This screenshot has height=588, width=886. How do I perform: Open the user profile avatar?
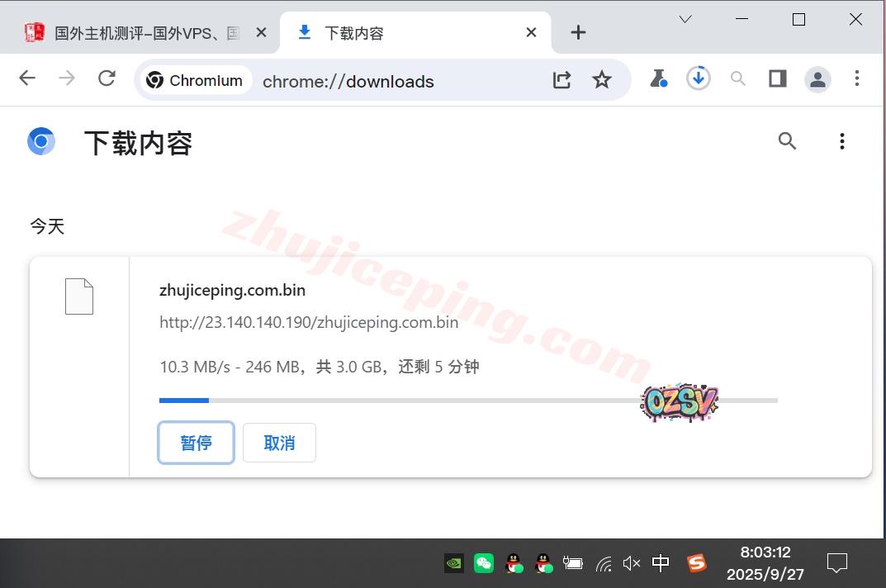pyautogui.click(x=817, y=79)
